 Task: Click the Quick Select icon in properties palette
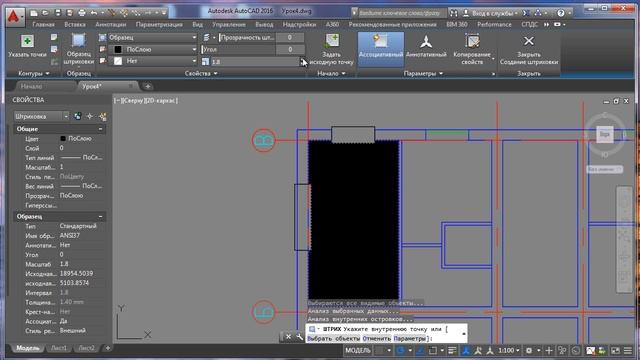(103, 117)
